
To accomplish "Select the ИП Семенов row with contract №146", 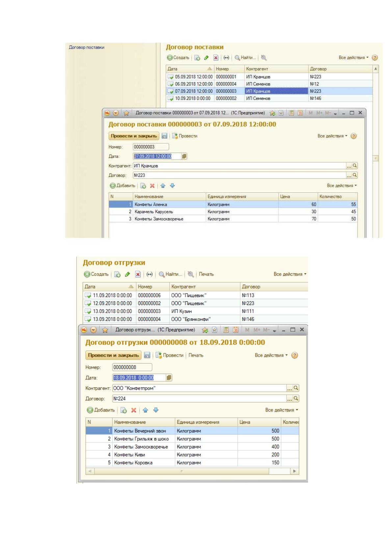I will pos(270,98).
